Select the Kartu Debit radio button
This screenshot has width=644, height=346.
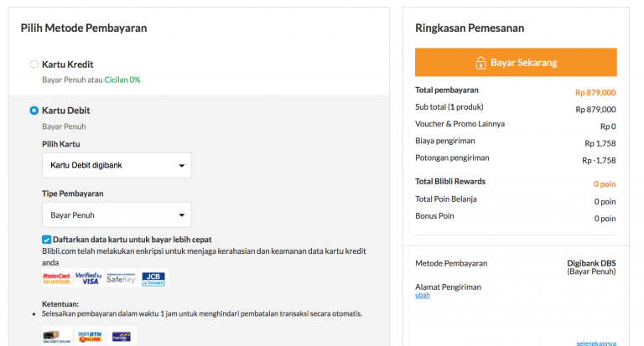(x=34, y=111)
